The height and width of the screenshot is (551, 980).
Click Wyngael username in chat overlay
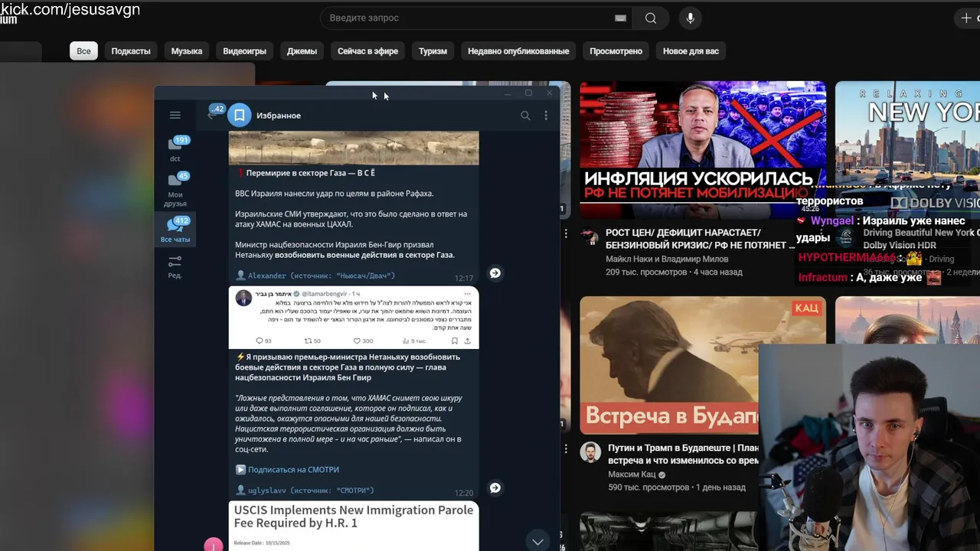[831, 220]
